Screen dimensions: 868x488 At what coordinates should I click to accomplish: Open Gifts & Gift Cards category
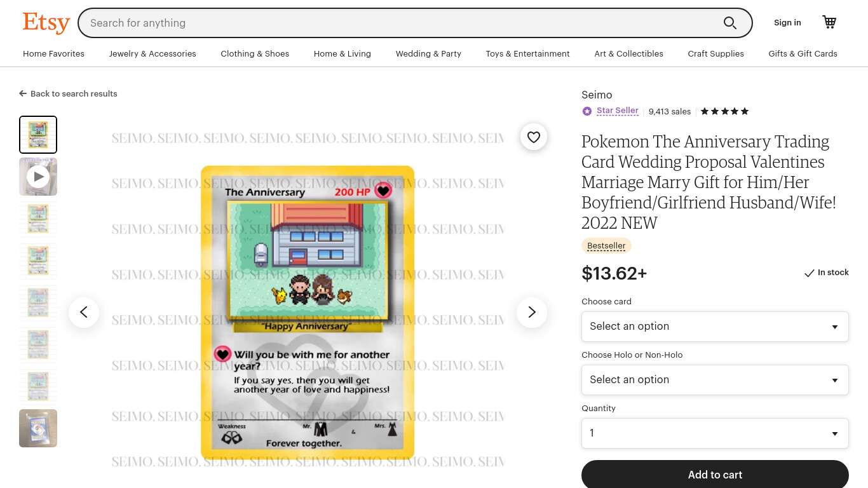pyautogui.click(x=803, y=54)
